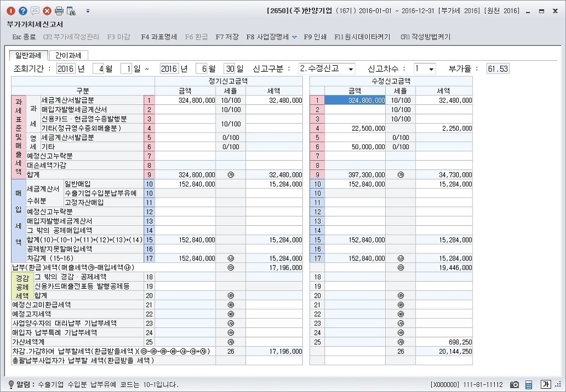566x392 pixels.
Task: Click 예정신고누락분 label in row 7
Action: [50, 156]
